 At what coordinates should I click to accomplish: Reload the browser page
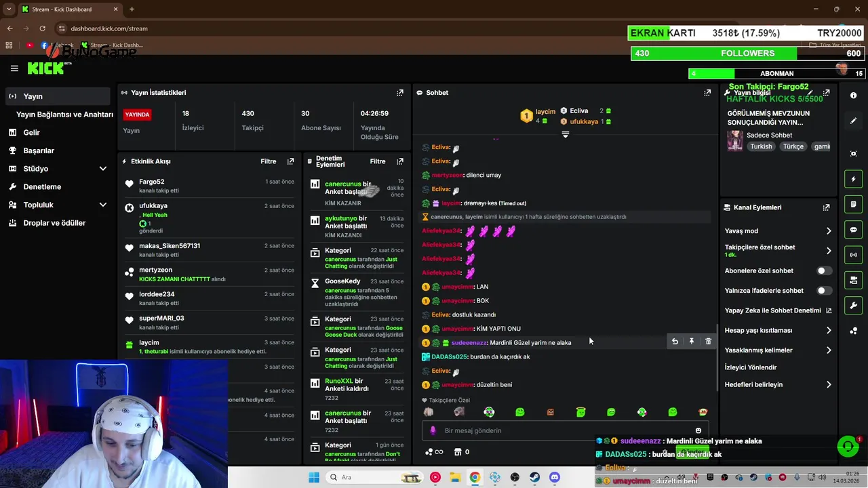coord(43,28)
